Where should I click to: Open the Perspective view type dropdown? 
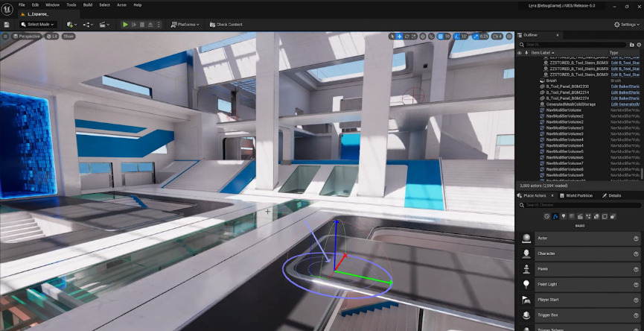tap(27, 37)
